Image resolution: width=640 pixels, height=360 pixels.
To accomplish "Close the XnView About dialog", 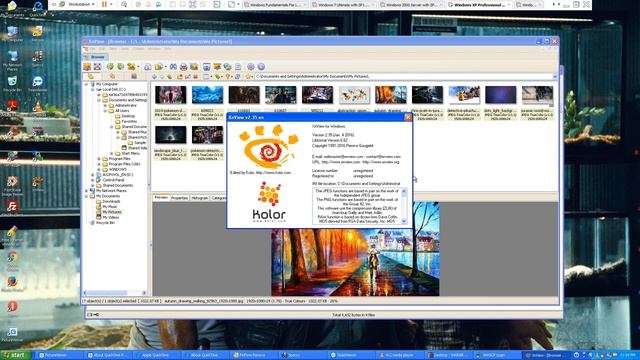I will click(407, 117).
